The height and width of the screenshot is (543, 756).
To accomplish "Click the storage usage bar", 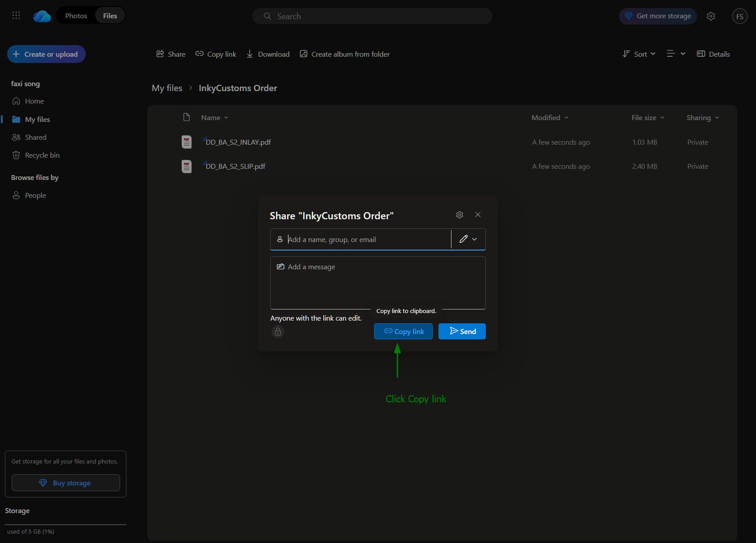I will pos(66,525).
